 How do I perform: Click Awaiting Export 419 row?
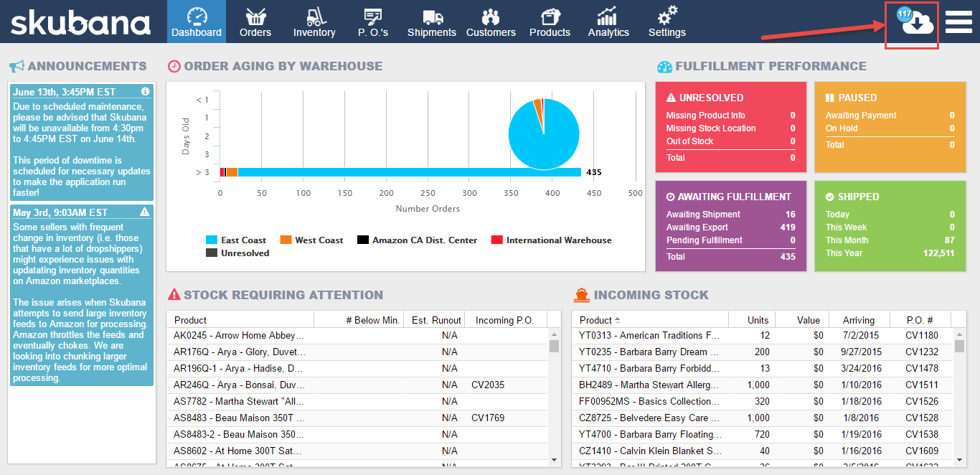730,227
